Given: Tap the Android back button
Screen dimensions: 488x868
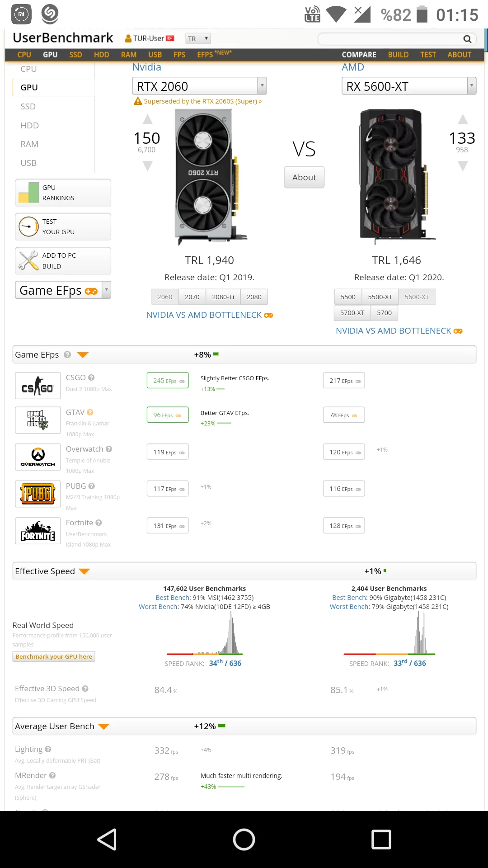Looking at the screenshot, I should coord(108,840).
